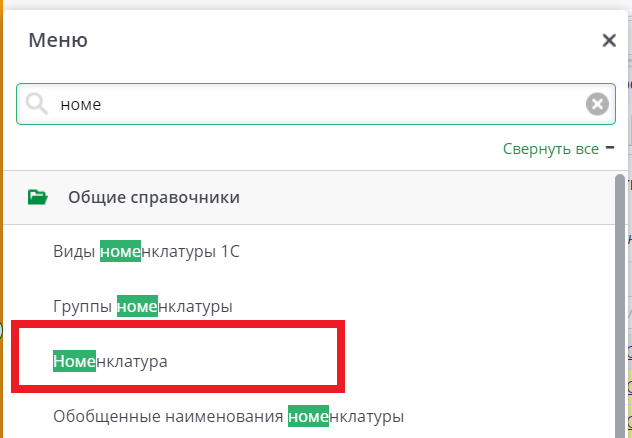Clear the search text with the round X icon
The height and width of the screenshot is (438, 632).
click(597, 104)
